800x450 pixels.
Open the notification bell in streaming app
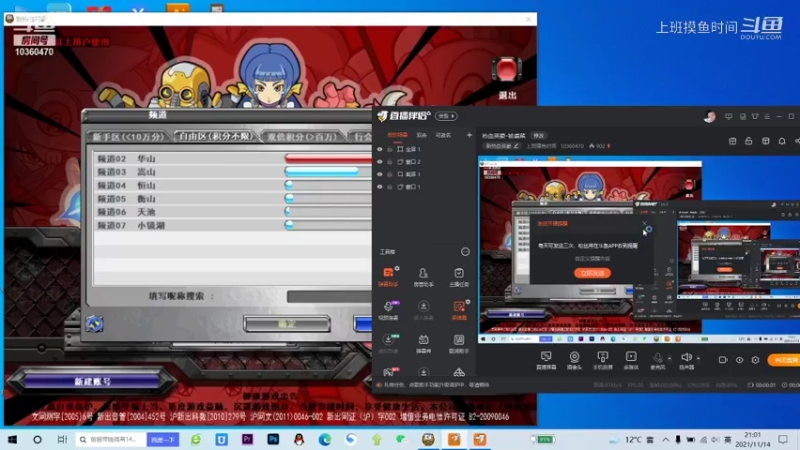782,141
